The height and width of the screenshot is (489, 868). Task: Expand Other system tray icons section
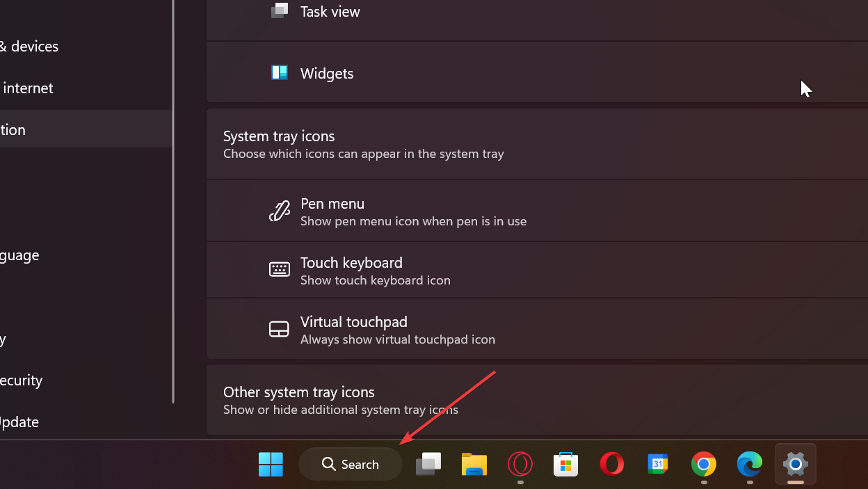coord(537,400)
